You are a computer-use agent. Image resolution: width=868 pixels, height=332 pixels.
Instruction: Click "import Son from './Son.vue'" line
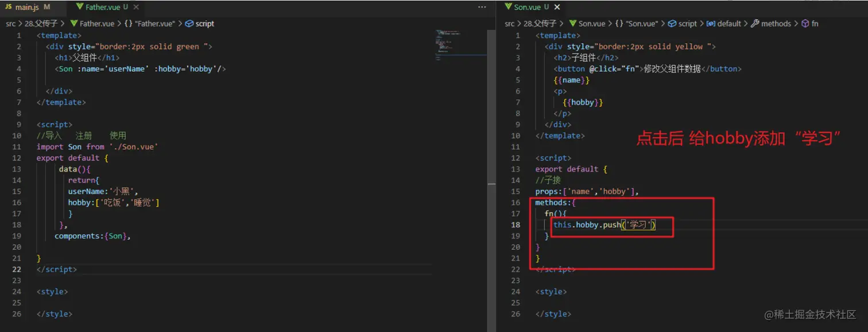[97, 146]
